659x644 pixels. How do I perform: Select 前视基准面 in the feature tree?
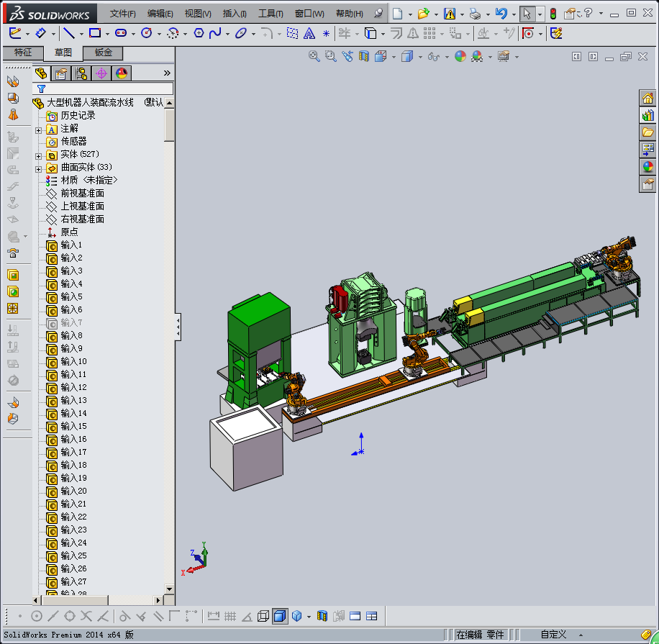coord(82,193)
